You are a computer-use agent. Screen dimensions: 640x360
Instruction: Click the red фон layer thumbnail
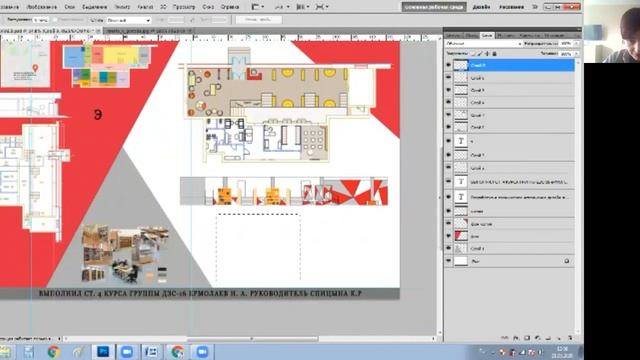pyautogui.click(x=461, y=236)
